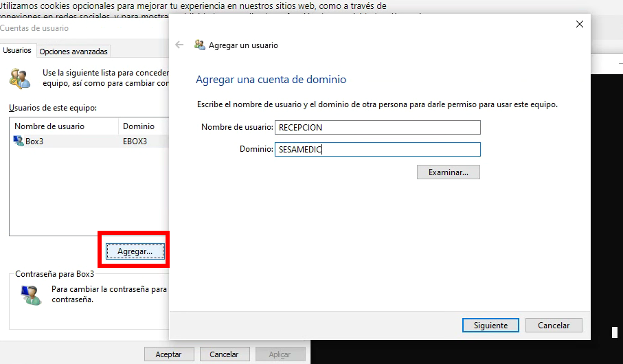Focus the 'Nombre de usuario' field containing RECEPCION

[x=377, y=128]
